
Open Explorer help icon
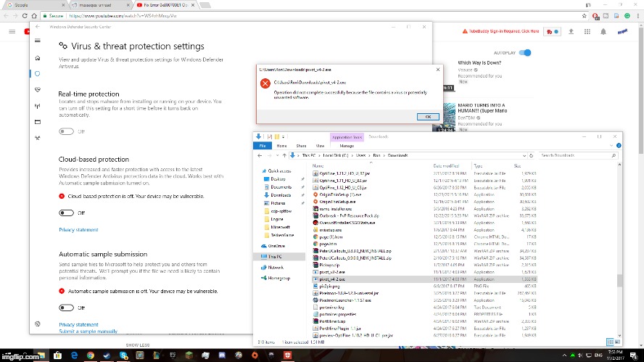click(x=619, y=146)
